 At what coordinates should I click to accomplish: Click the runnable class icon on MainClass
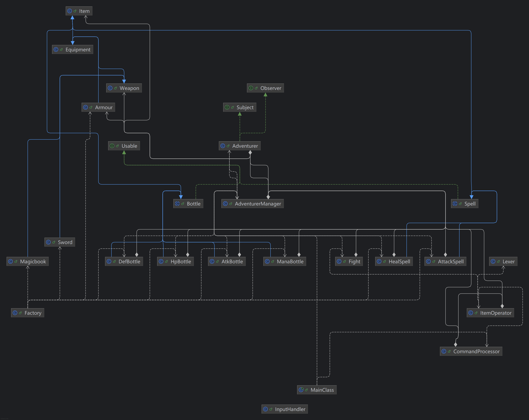pos(301,390)
